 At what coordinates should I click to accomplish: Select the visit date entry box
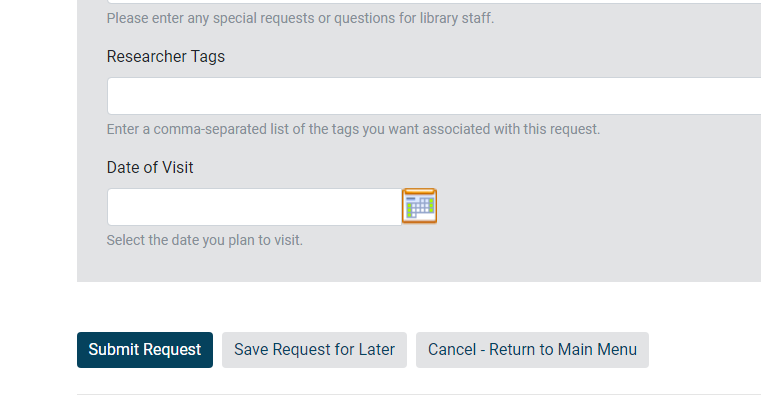[254, 207]
